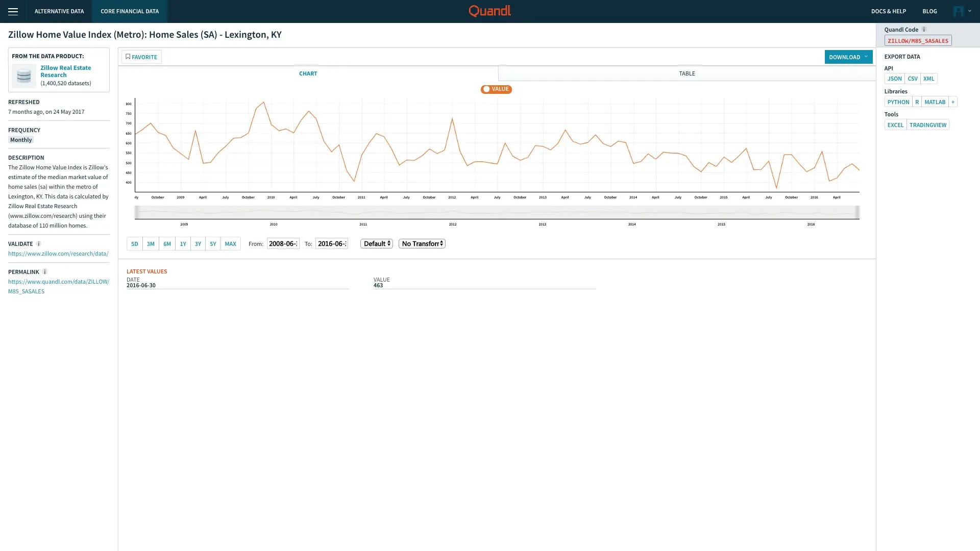Select the MAX time range
The width and height of the screenshot is (980, 551).
click(230, 244)
